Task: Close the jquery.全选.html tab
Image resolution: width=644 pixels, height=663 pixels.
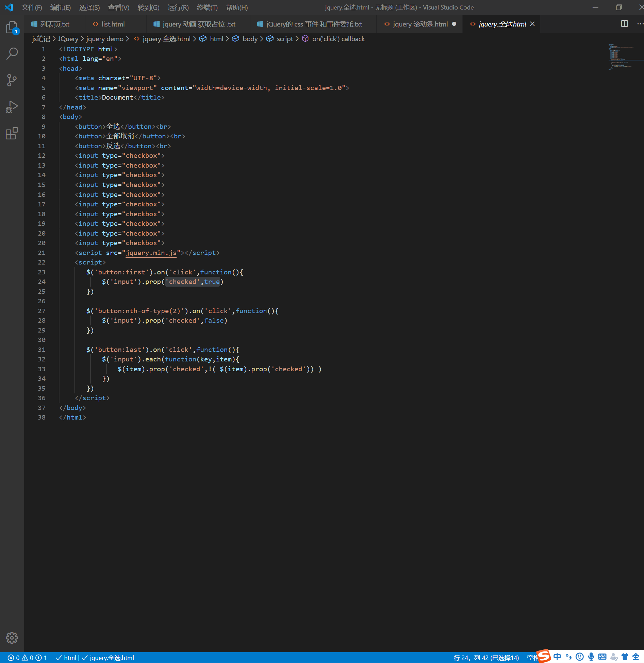Action: [x=533, y=24]
